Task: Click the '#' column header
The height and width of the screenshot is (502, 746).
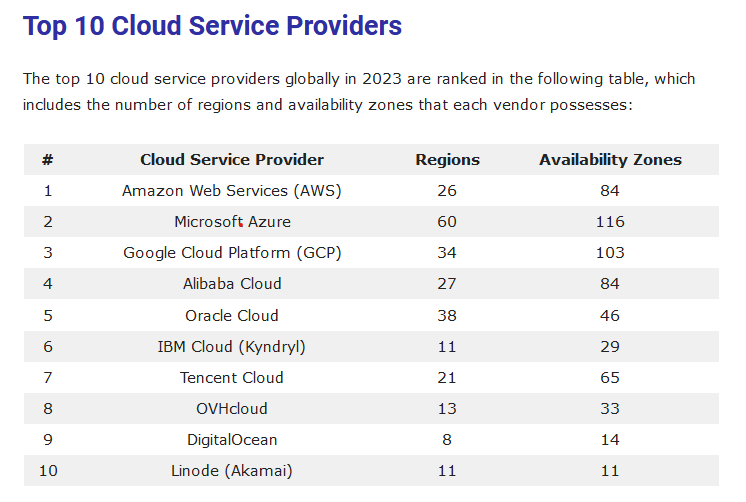Action: click(48, 160)
